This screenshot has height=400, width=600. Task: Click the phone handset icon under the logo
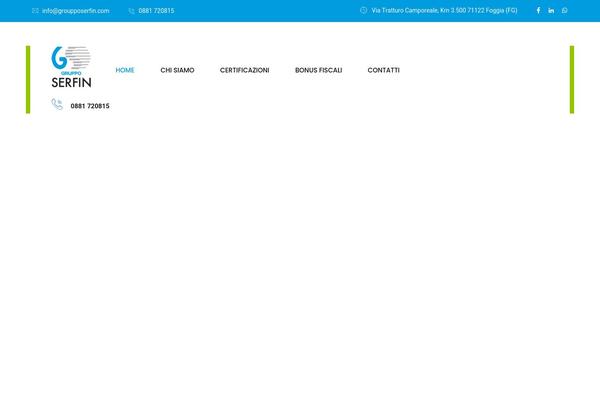click(57, 104)
